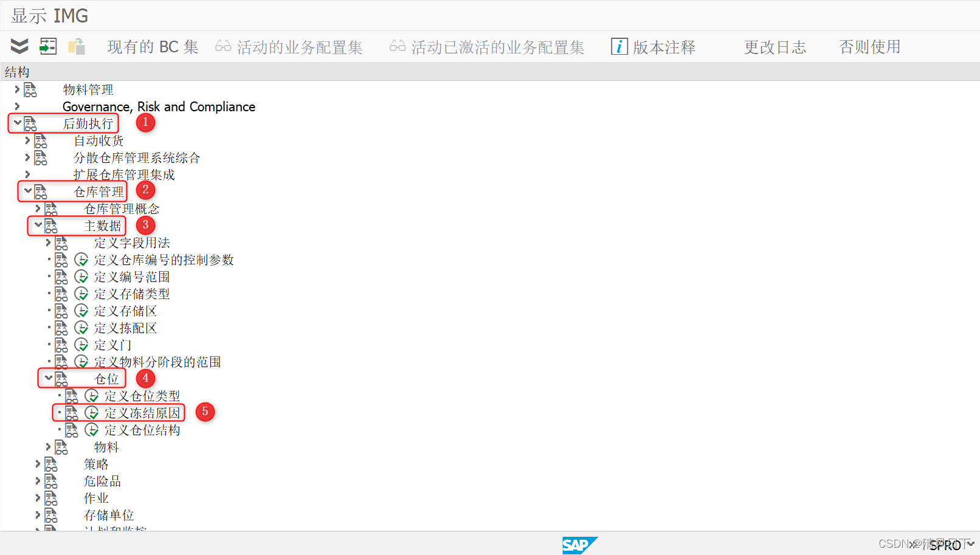Click the expand all double-chevron toolbar icon
The image size is (980, 555).
click(19, 46)
